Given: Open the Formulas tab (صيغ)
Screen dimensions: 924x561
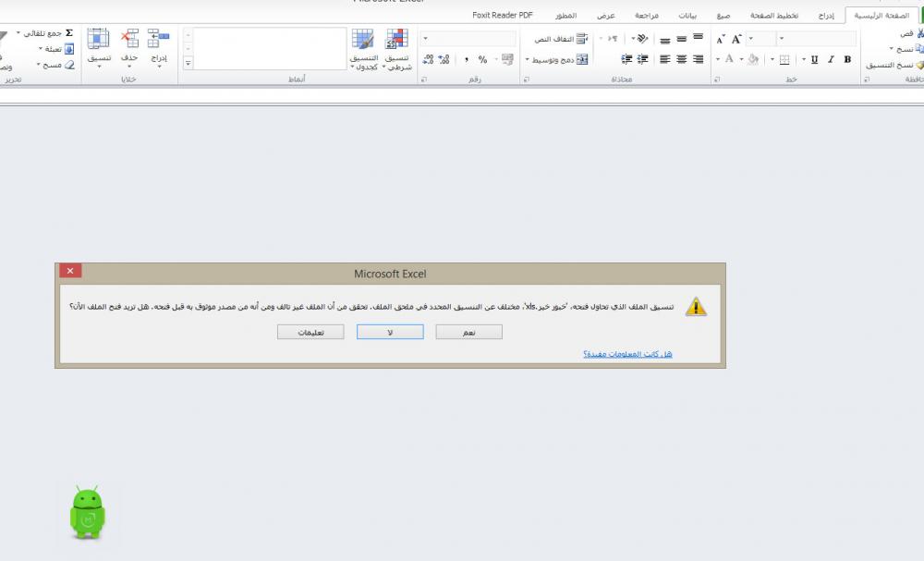Looking at the screenshot, I should click(723, 16).
